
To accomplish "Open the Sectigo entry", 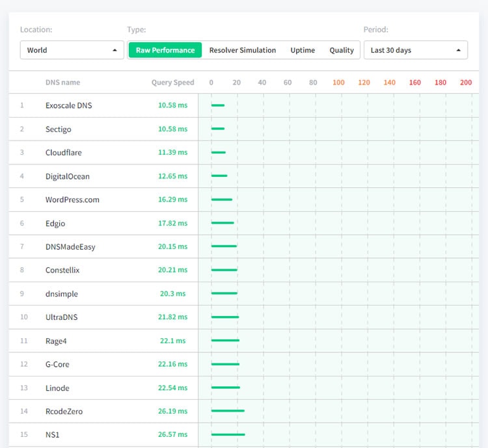I will pyautogui.click(x=58, y=129).
